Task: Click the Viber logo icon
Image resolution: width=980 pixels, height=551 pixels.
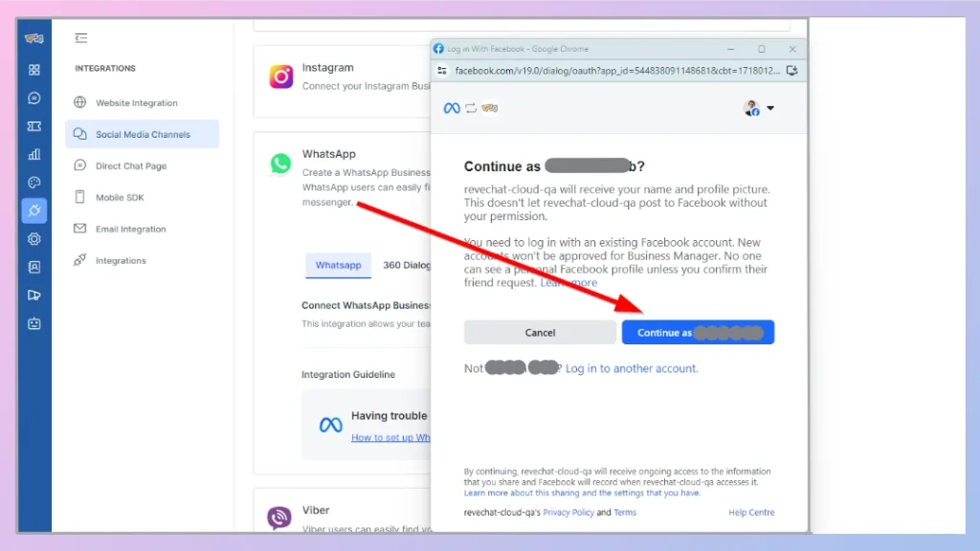Action: click(279, 518)
